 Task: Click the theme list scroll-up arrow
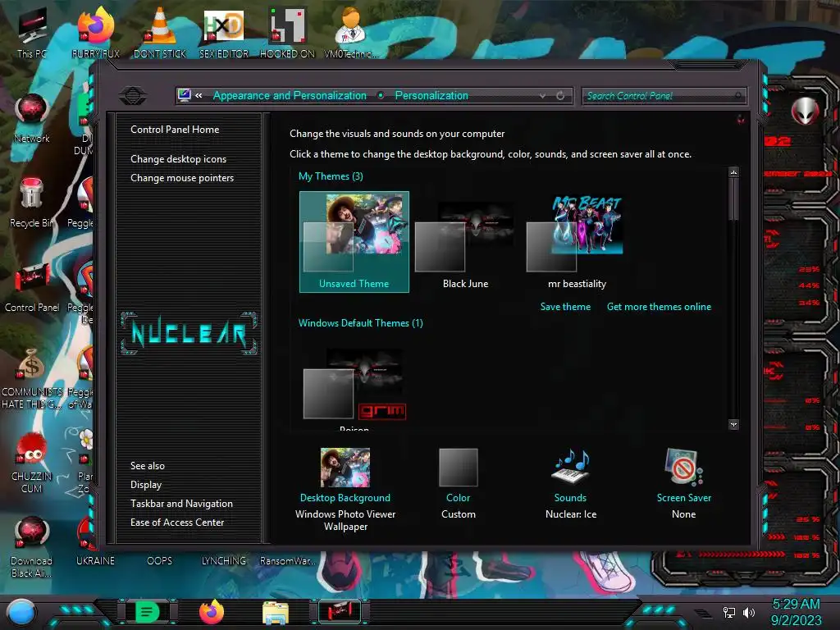point(734,172)
